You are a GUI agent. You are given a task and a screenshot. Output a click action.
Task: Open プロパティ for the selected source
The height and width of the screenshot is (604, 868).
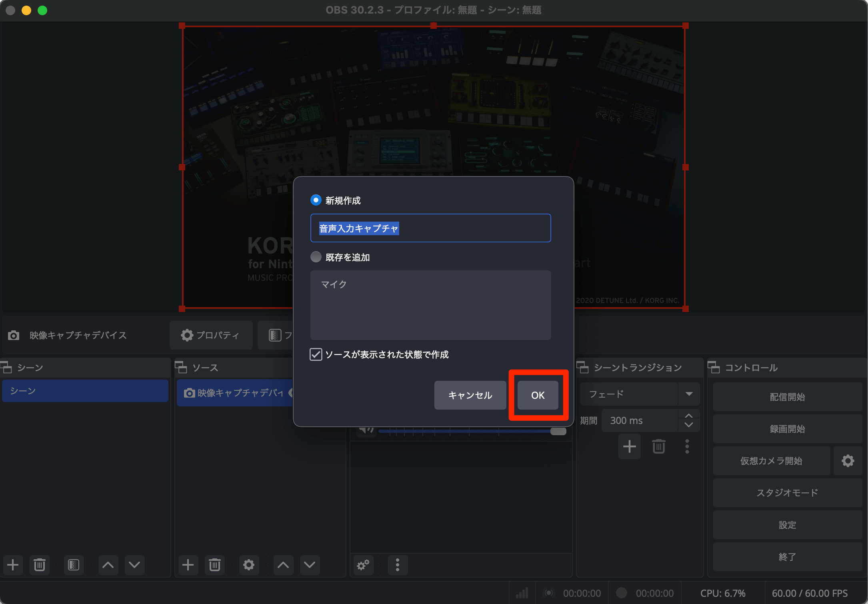211,335
